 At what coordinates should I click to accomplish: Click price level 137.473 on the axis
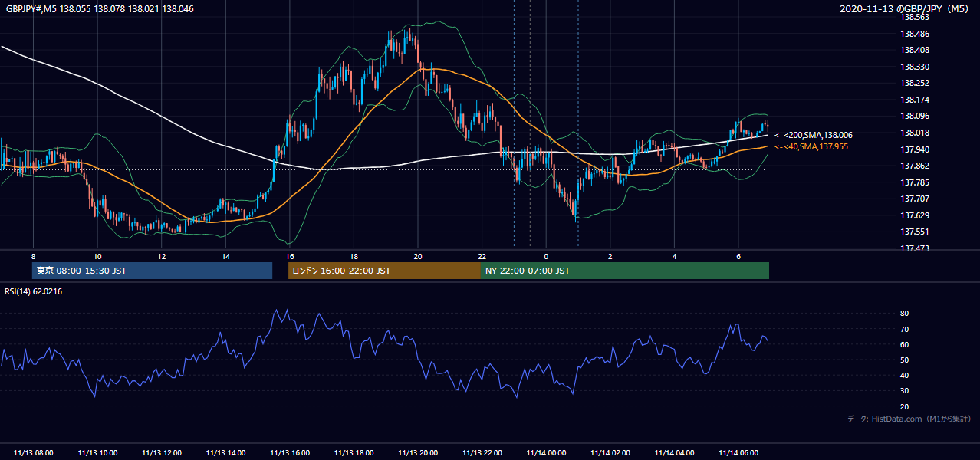(x=914, y=248)
